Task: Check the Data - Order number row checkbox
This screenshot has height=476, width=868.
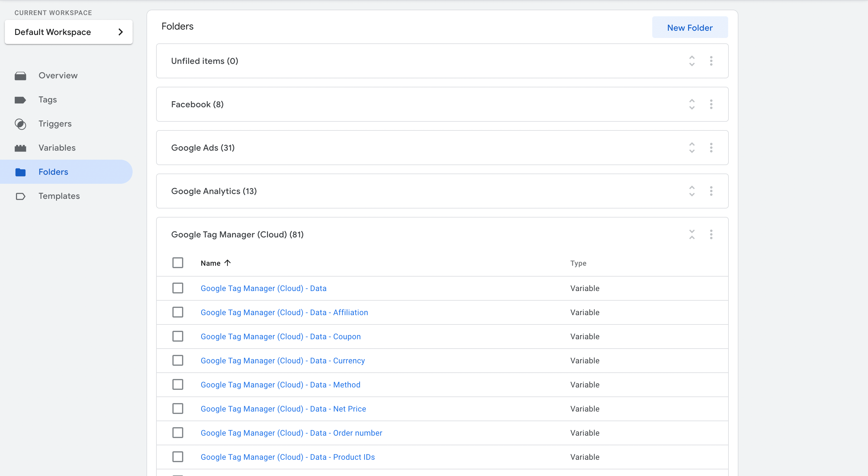Action: coord(178,433)
